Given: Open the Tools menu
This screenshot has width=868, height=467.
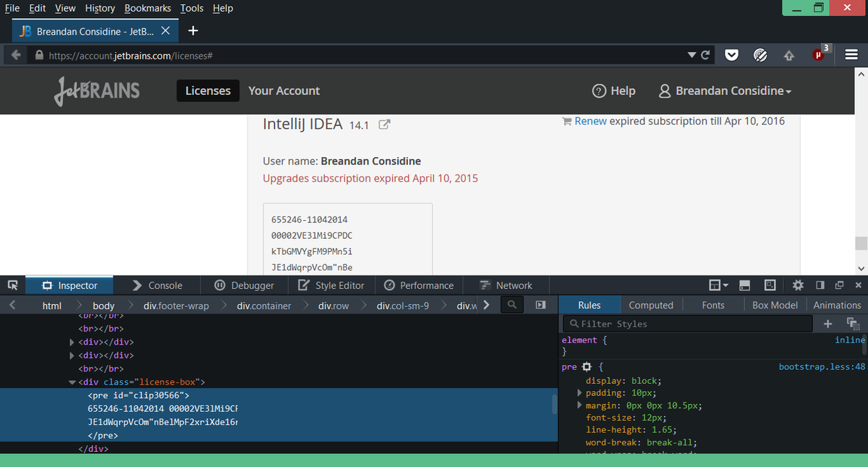Looking at the screenshot, I should (x=192, y=8).
